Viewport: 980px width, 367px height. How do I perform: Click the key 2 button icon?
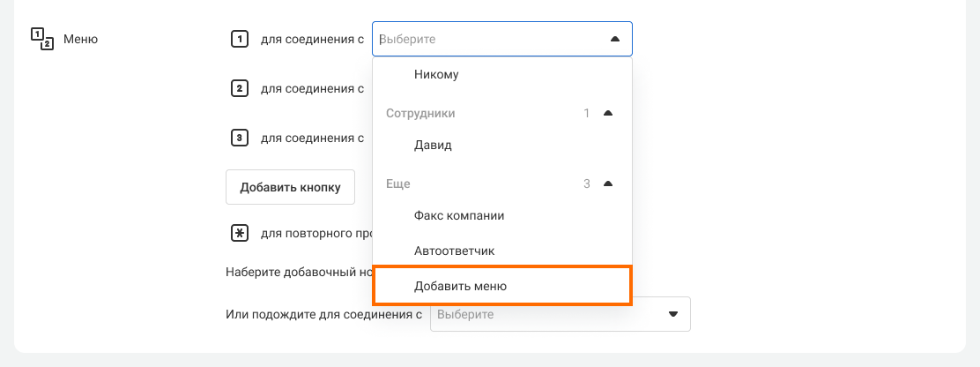coord(238,88)
